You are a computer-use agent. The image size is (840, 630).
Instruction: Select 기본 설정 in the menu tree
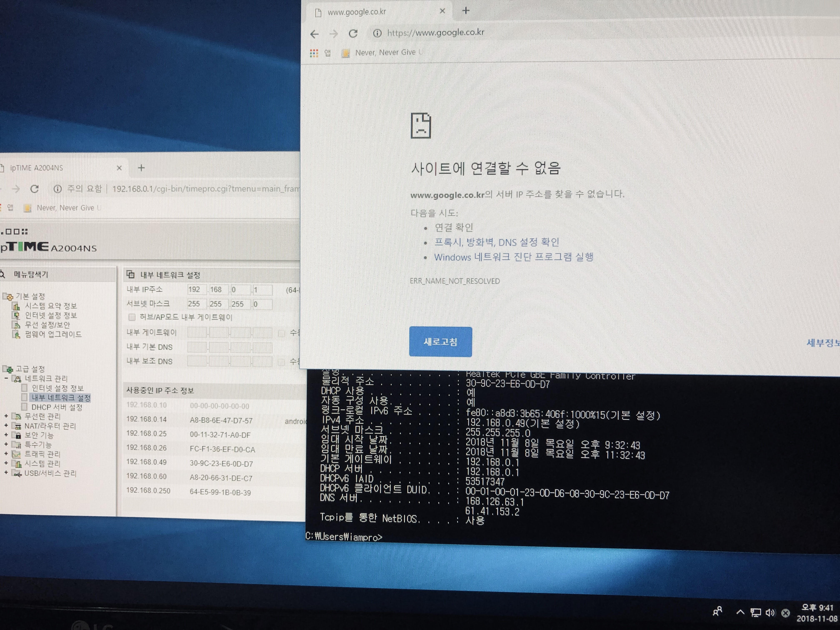tap(30, 296)
